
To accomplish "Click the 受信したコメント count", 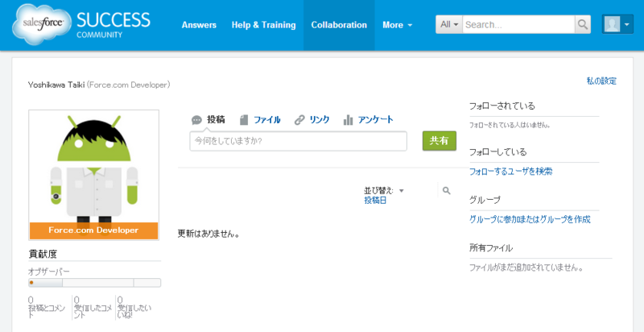I will 92,308.
